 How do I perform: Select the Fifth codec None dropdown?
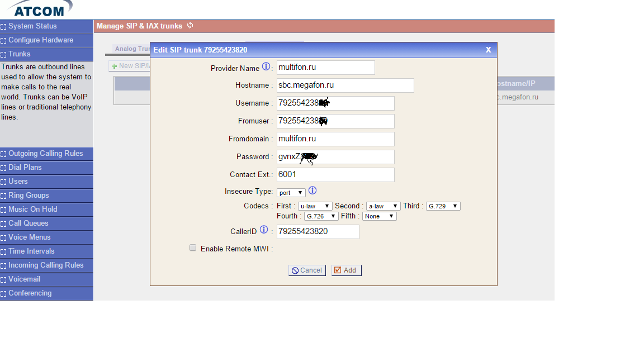380,216
